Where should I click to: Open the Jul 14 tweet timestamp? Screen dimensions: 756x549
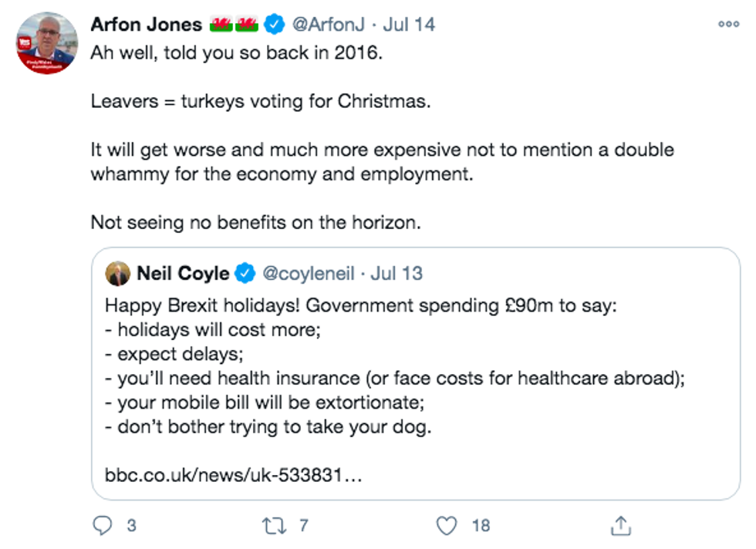pos(409,25)
